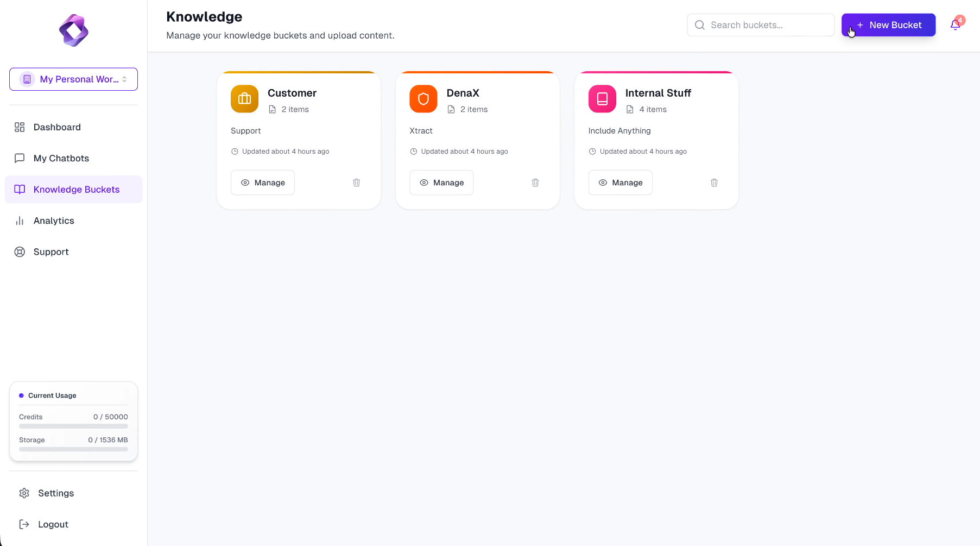Click the Storage usage progress bar
Image resolution: width=980 pixels, height=546 pixels.
point(73,449)
